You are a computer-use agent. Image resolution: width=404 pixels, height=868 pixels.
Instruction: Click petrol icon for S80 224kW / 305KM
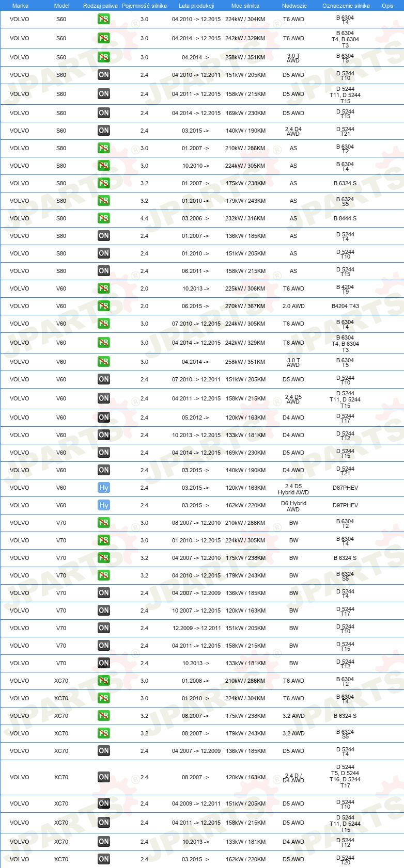[104, 166]
